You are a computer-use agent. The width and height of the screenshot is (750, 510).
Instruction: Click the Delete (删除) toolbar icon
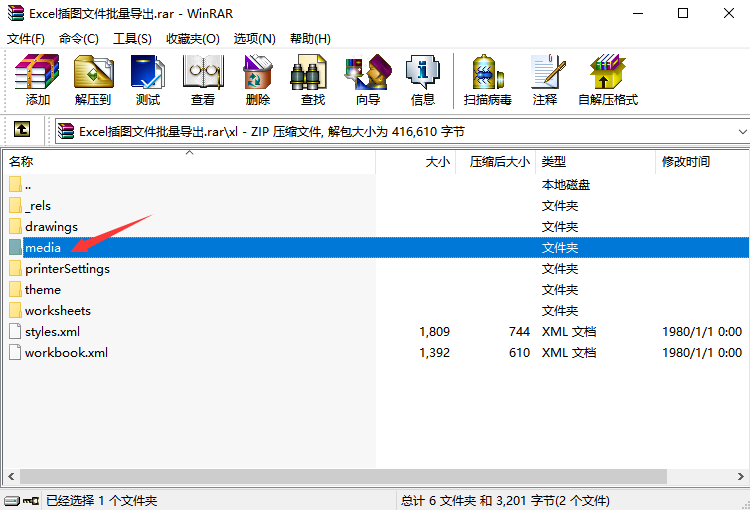coord(258,72)
